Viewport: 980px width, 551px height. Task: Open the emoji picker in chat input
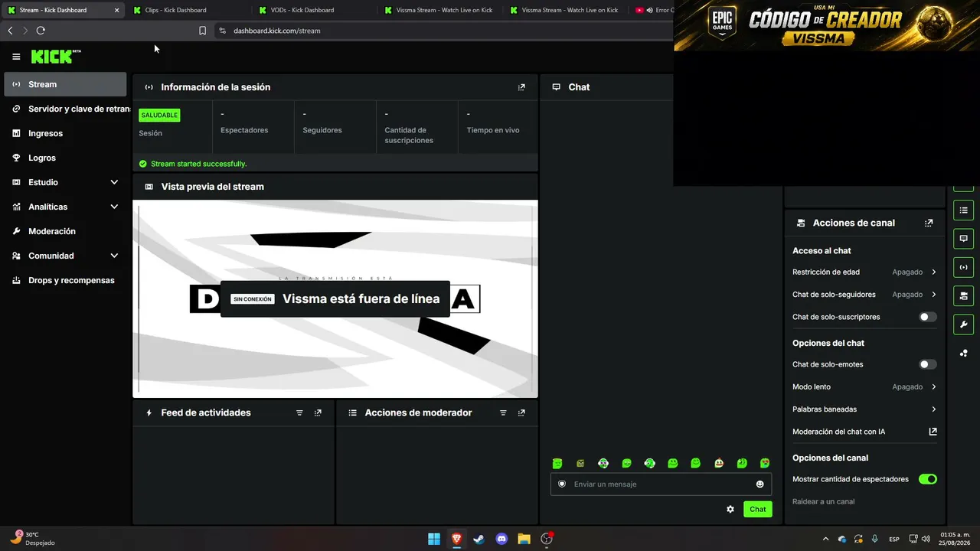759,484
